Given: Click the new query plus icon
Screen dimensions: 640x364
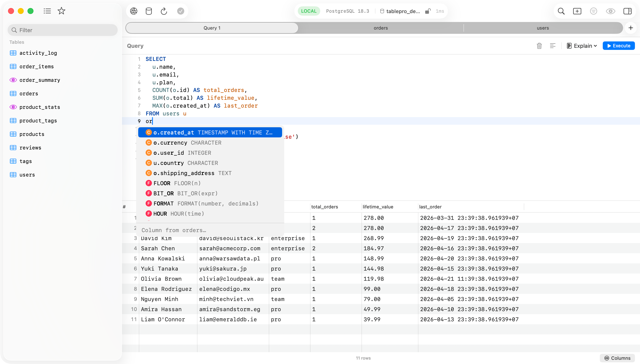Looking at the screenshot, I should tap(577, 11).
